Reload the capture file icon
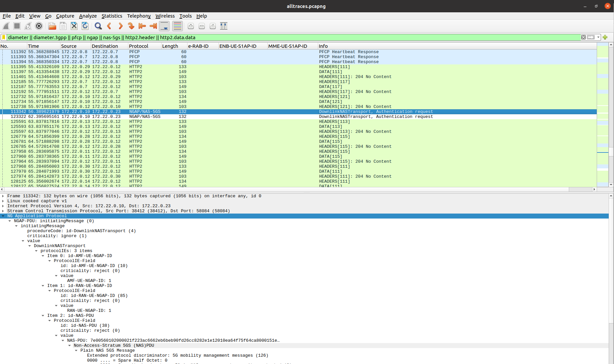This screenshot has height=364, width=614. click(x=85, y=26)
